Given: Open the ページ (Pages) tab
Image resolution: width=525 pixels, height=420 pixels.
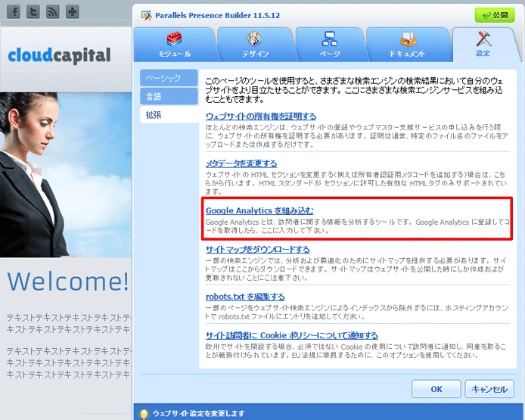Looking at the screenshot, I should tap(329, 45).
